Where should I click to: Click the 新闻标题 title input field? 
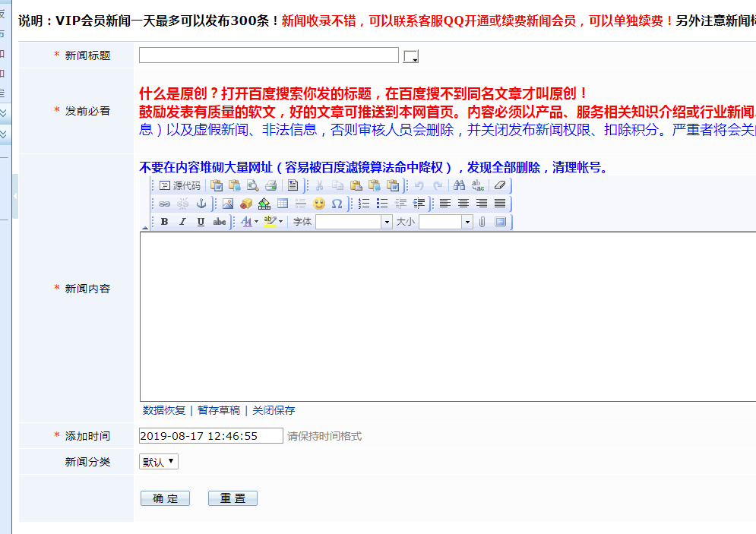tap(267, 54)
